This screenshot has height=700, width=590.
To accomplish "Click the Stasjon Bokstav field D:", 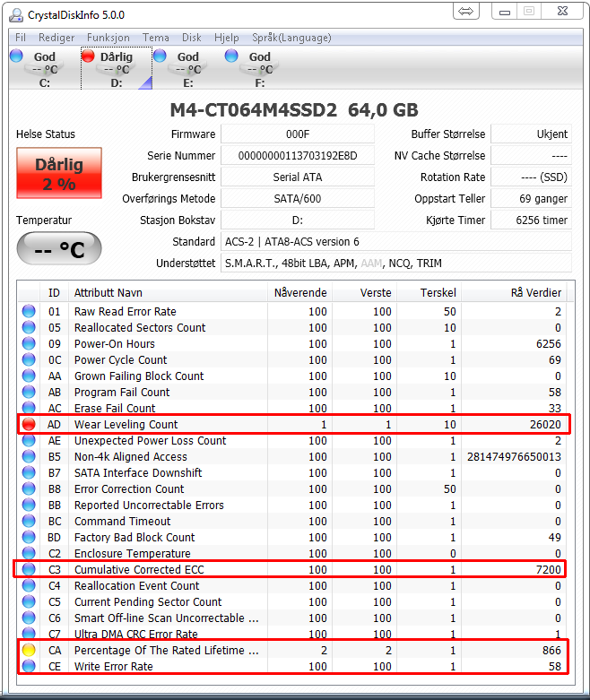I will point(298,220).
